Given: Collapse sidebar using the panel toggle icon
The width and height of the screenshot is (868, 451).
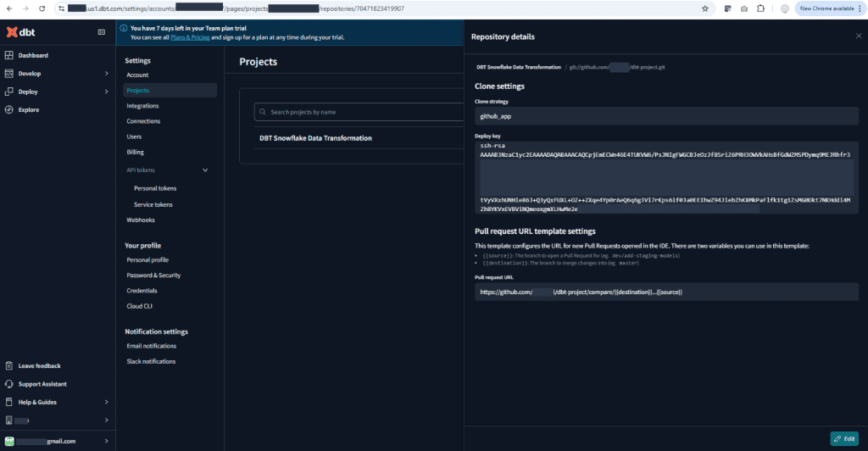Looking at the screenshot, I should tap(103, 32).
